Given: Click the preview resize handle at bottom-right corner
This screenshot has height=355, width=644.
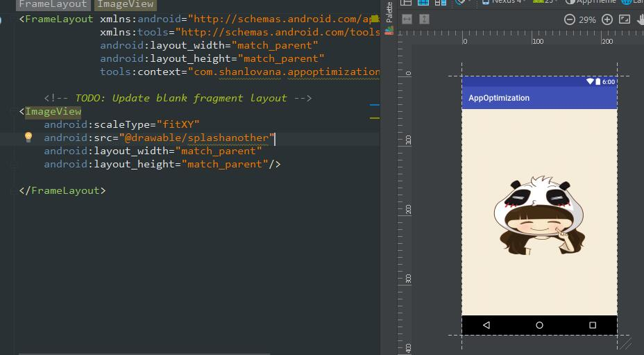Looking at the screenshot, I should pos(625,343).
